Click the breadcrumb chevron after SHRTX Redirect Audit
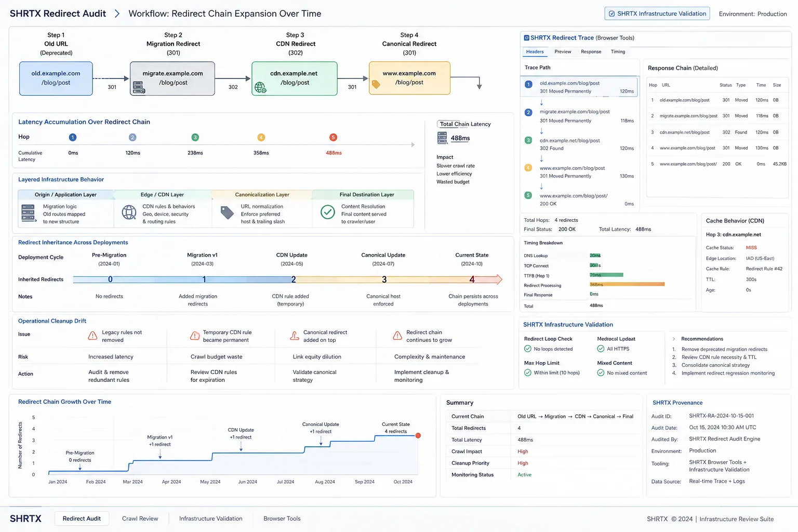The height and width of the screenshot is (532, 798). (117, 14)
